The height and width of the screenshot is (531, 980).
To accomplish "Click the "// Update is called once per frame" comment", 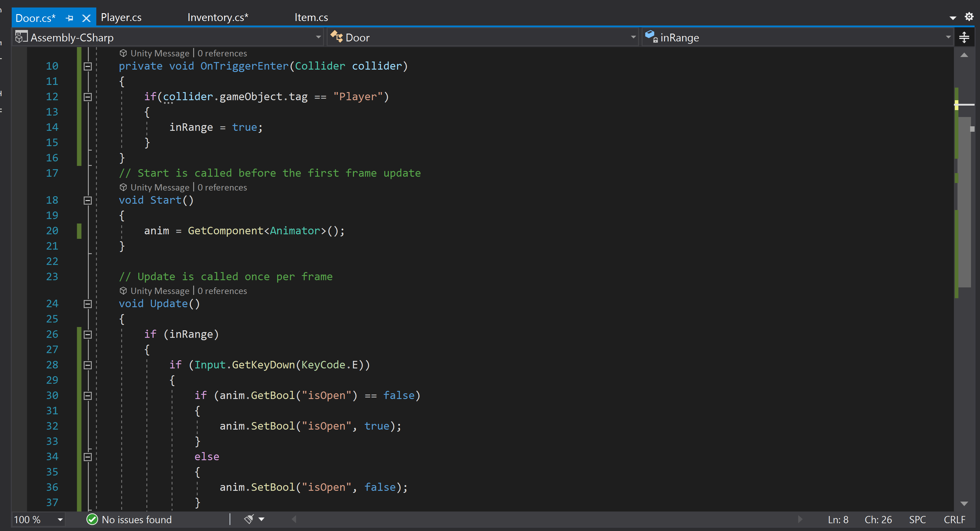I will [x=226, y=277].
